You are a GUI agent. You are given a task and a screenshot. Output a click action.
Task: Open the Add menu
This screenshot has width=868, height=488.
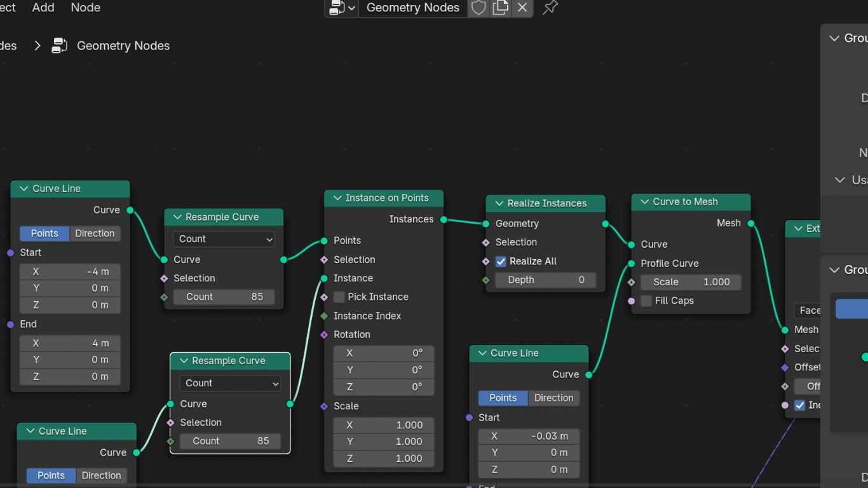(43, 8)
